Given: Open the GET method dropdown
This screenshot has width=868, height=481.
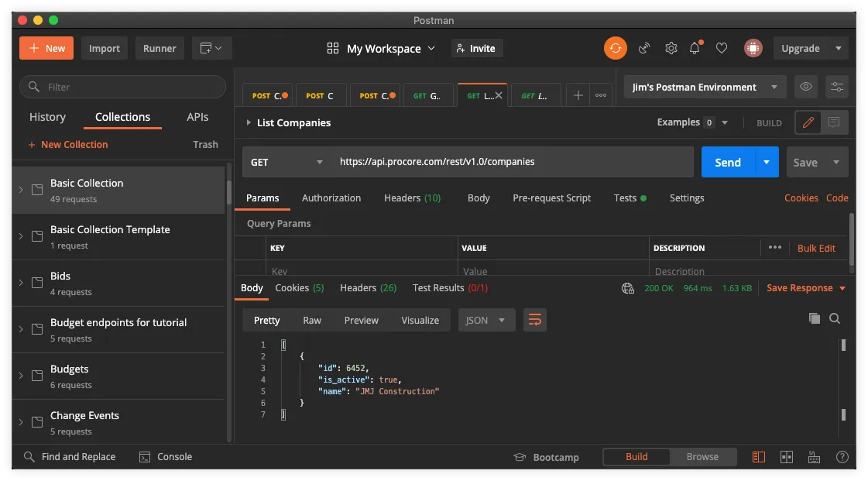Looking at the screenshot, I should click(286, 162).
